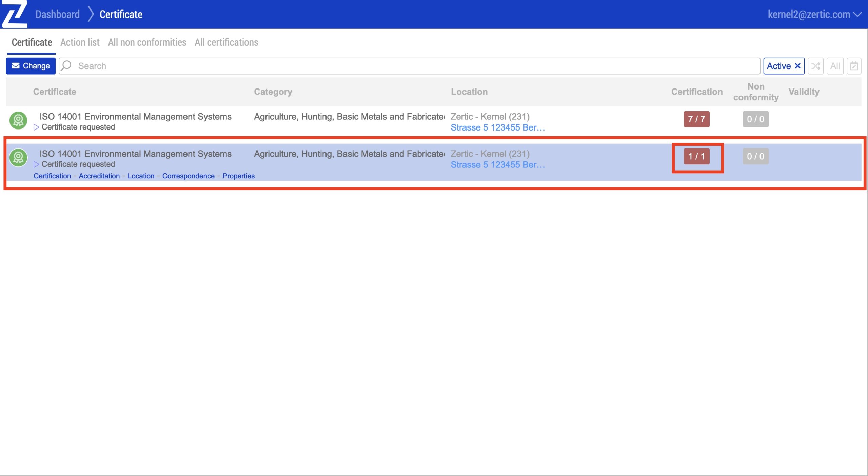Click the second row's green certificate badge icon
Screen dimensions: 868x476
[x=18, y=158]
